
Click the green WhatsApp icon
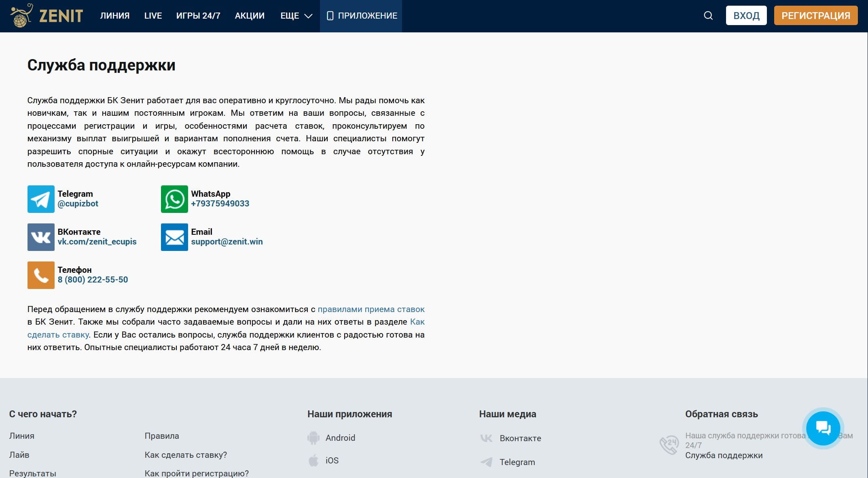pyautogui.click(x=174, y=199)
